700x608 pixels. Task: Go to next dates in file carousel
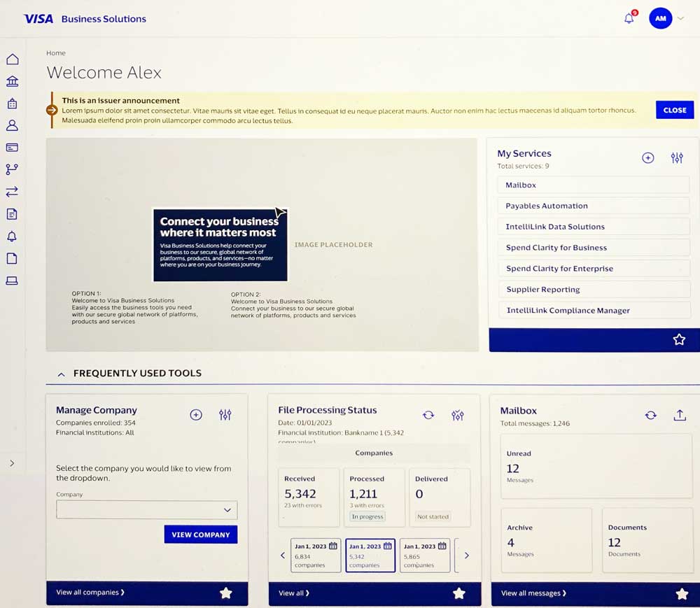pos(466,556)
